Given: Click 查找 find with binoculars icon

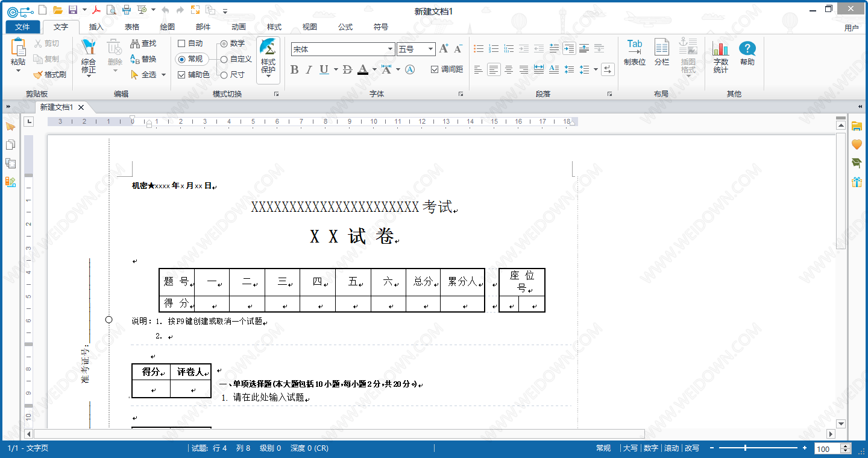Looking at the screenshot, I should pos(143,43).
